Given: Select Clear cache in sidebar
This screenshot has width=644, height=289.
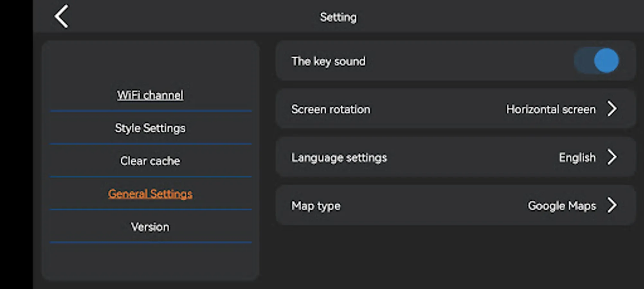Looking at the screenshot, I should pyautogui.click(x=150, y=161).
